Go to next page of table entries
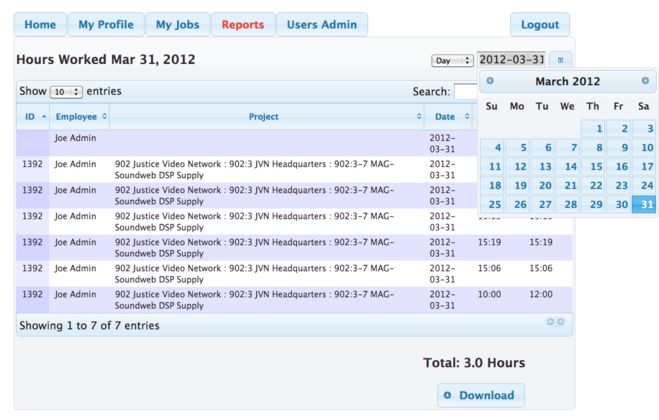 (561, 322)
